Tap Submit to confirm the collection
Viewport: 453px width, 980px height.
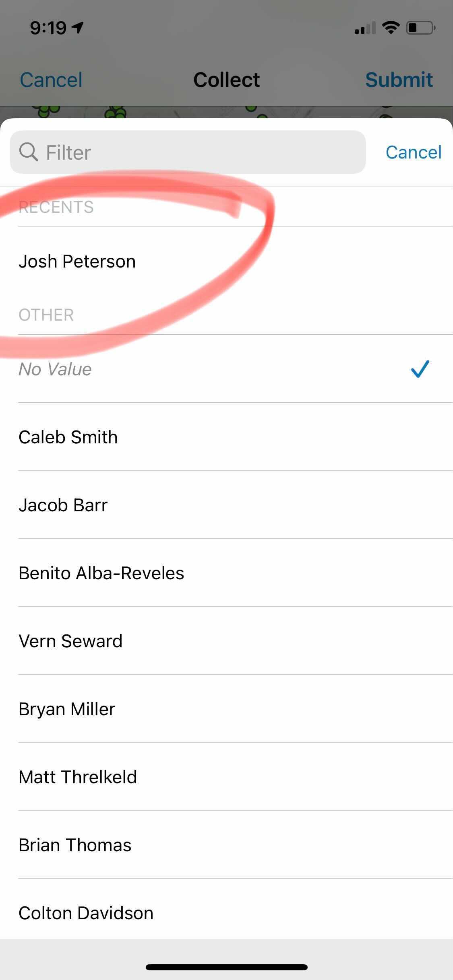coord(399,79)
